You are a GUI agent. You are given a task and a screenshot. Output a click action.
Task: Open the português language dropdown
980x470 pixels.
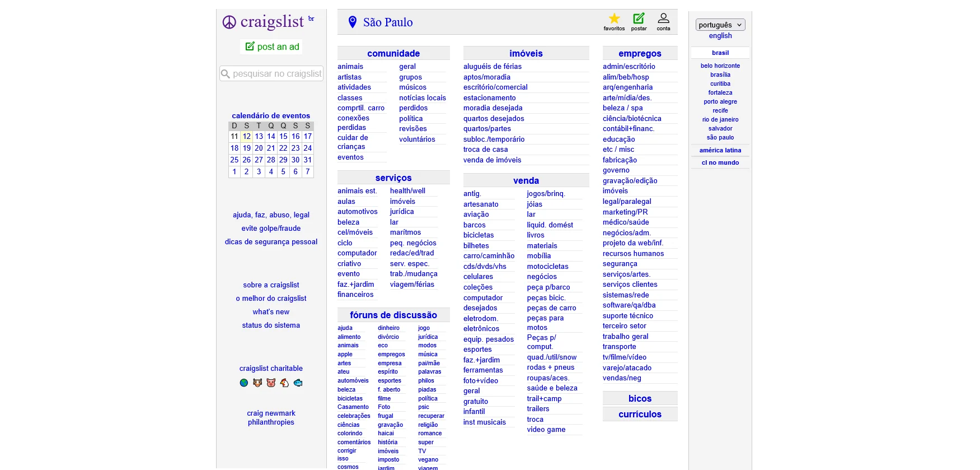coord(720,25)
